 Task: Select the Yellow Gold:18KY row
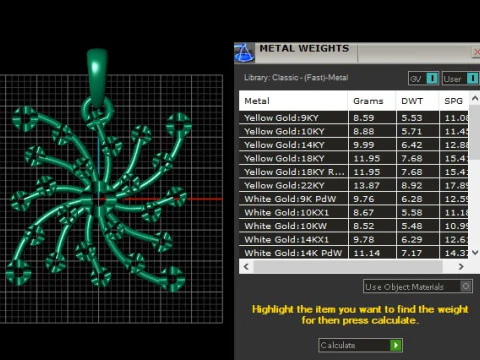[354, 158]
